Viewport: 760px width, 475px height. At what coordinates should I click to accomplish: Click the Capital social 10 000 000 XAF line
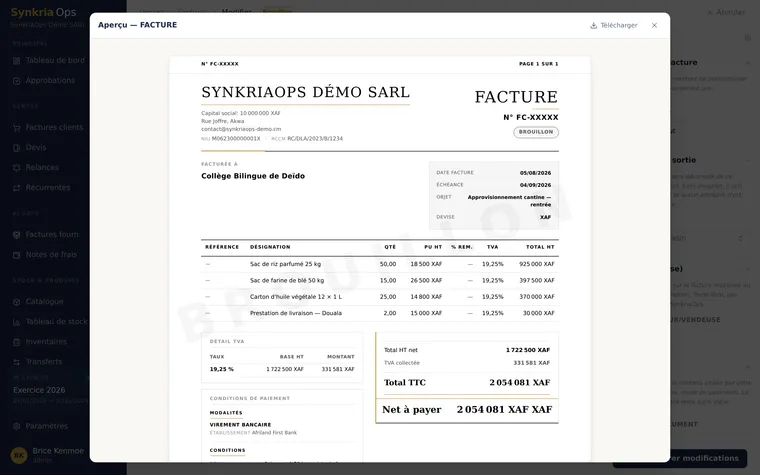[x=241, y=113]
